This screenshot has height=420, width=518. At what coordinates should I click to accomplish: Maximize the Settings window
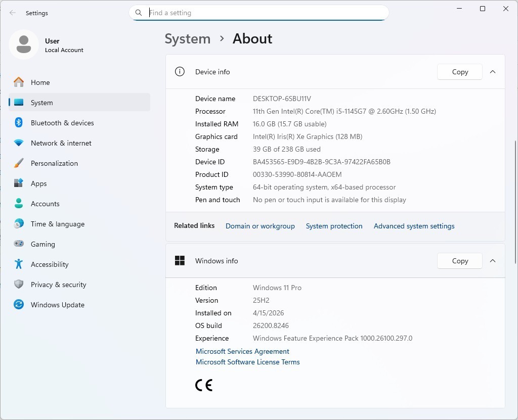pos(482,9)
